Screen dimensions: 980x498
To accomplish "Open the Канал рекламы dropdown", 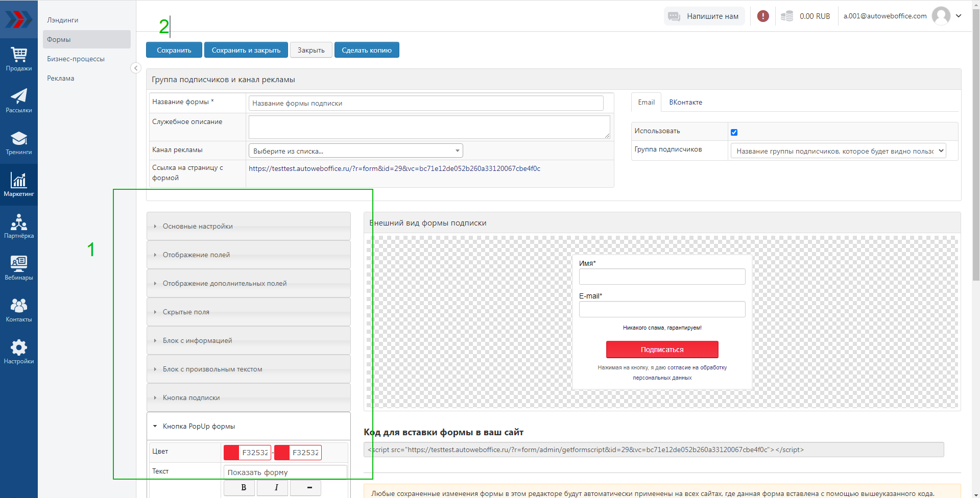I will click(355, 151).
